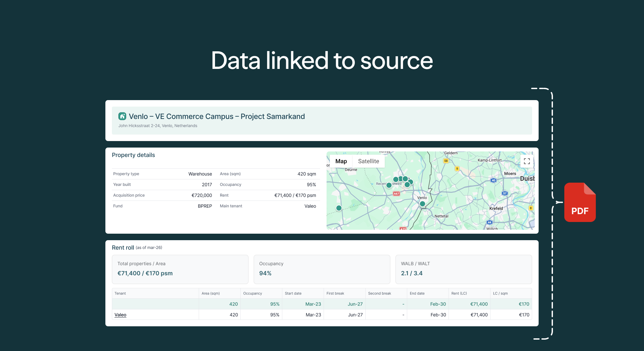Open the Valeo tenant link
Image resolution: width=644 pixels, height=351 pixels.
click(x=120, y=315)
